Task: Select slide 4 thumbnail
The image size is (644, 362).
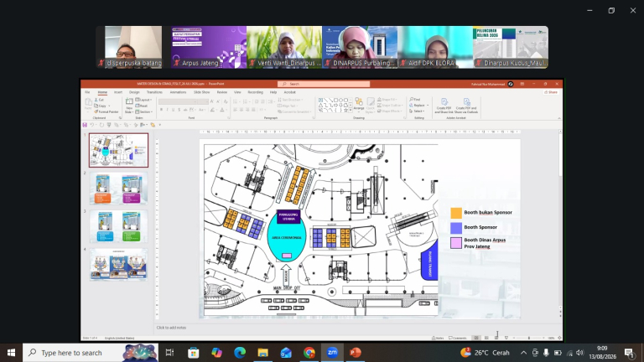Action: 119,265
